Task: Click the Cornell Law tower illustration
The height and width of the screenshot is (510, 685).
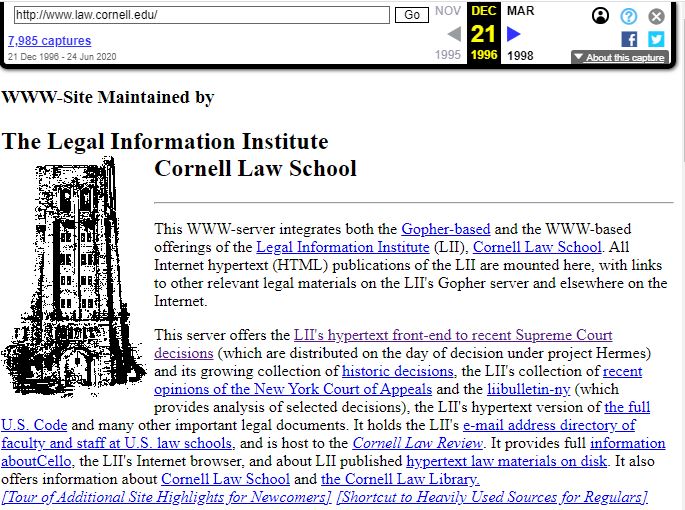Action: (x=73, y=276)
